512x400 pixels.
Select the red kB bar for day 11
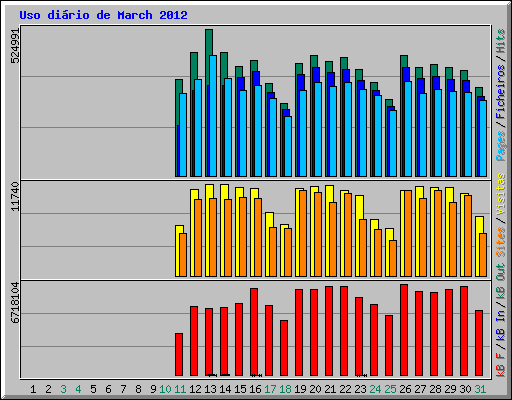[179, 354]
